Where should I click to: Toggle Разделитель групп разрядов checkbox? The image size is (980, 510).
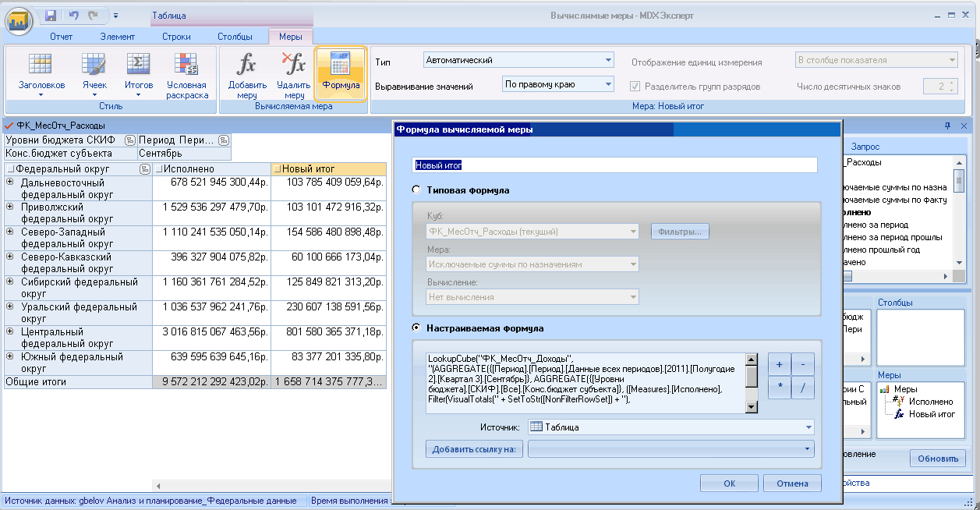pyautogui.click(x=635, y=87)
